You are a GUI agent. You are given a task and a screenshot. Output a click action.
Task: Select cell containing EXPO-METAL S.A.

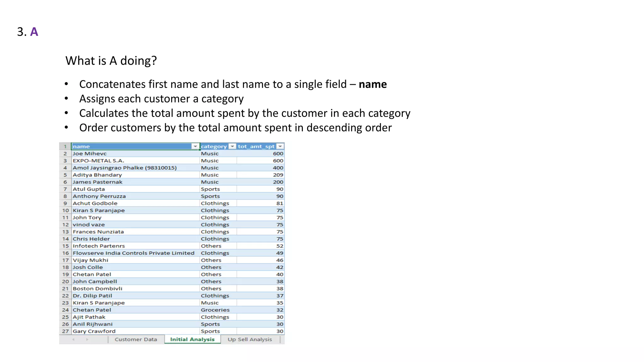coord(136,161)
